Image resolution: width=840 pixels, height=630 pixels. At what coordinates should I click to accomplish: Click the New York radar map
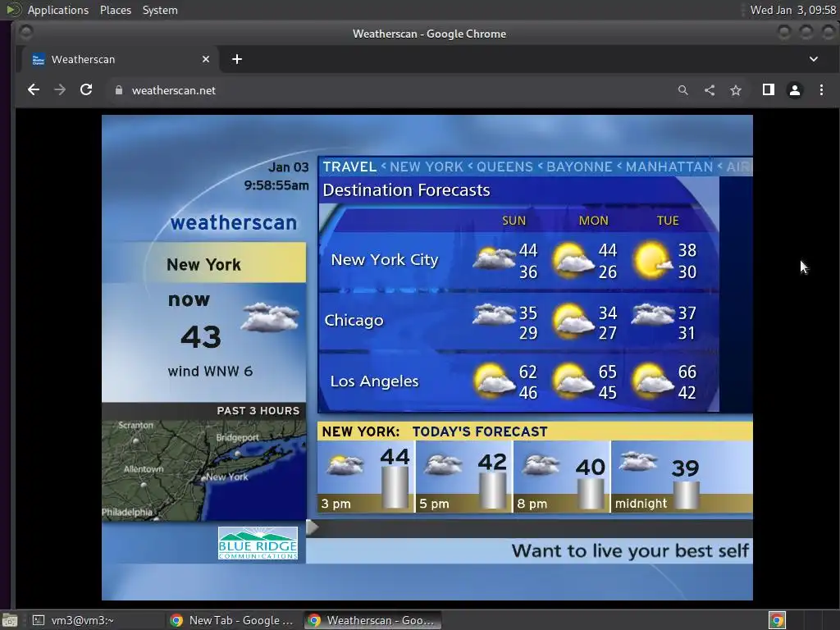pos(204,470)
